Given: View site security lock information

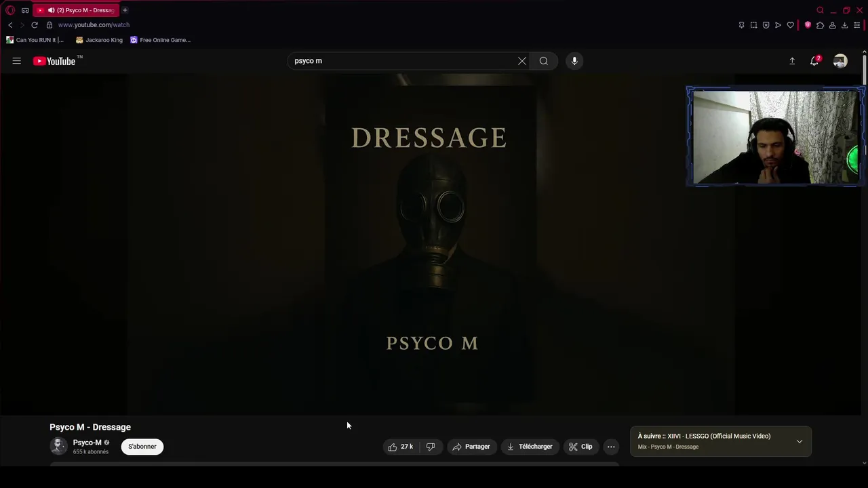Looking at the screenshot, I should pyautogui.click(x=50, y=25).
